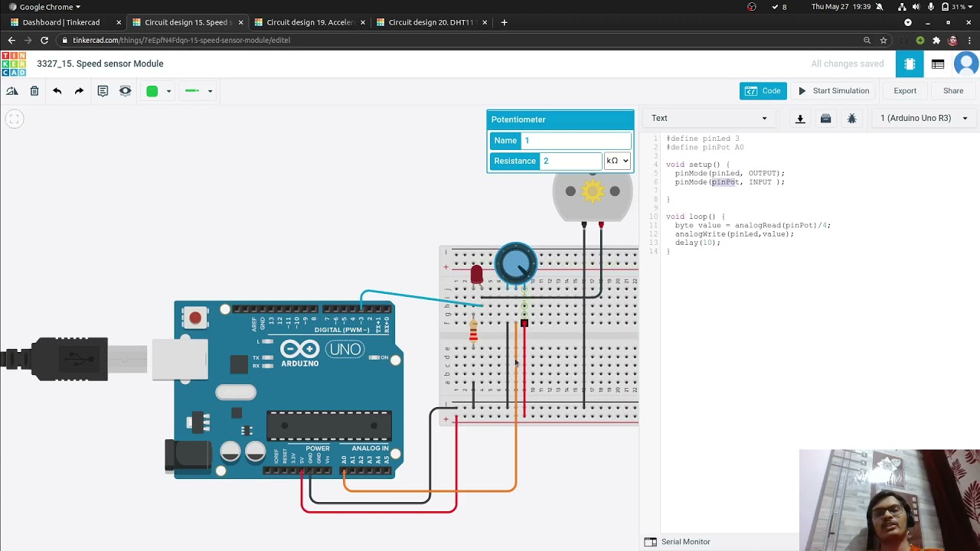Image resolution: width=980 pixels, height=551 pixels.
Task: Switch to circuit view icon
Action: (910, 64)
